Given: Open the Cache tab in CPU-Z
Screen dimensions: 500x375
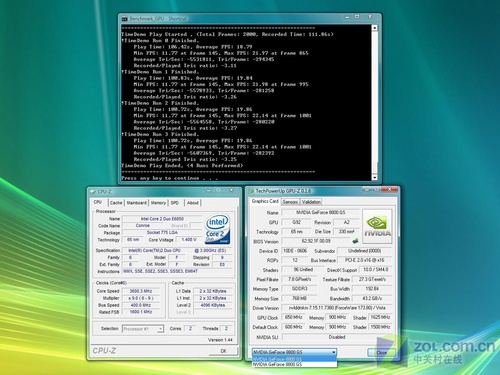Looking at the screenshot, I should pyautogui.click(x=116, y=203).
